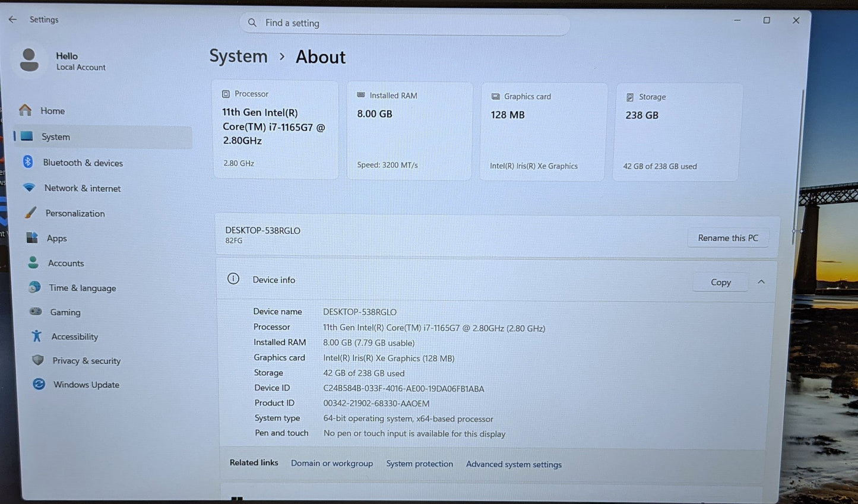The image size is (858, 504).
Task: Click the 82FG model text
Action: coord(234,241)
